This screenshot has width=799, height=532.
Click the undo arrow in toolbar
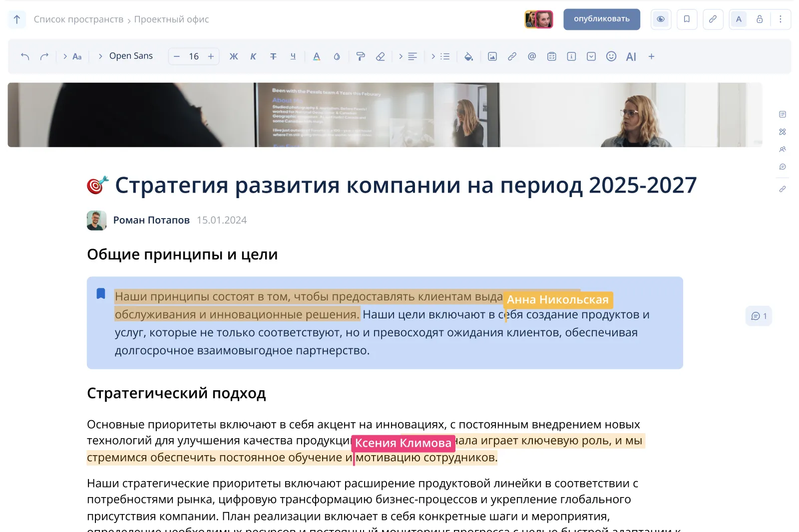click(x=25, y=56)
